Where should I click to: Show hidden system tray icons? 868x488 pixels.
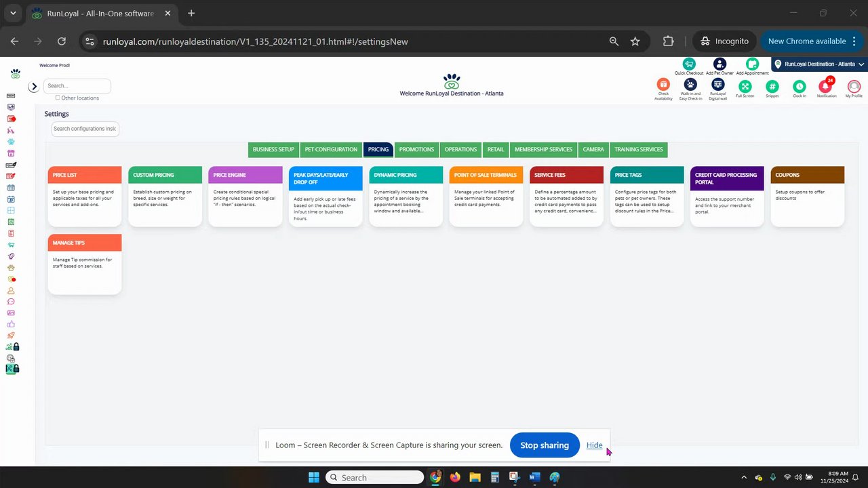point(744,477)
